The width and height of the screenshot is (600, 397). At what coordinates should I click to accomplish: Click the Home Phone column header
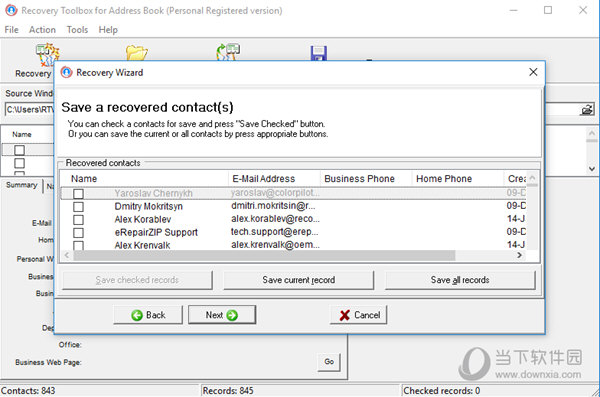pos(458,179)
